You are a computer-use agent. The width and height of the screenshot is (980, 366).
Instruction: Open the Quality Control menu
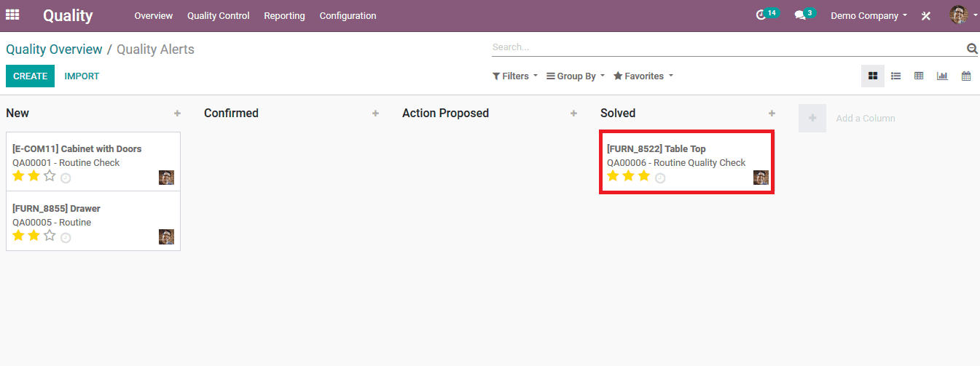pyautogui.click(x=219, y=15)
